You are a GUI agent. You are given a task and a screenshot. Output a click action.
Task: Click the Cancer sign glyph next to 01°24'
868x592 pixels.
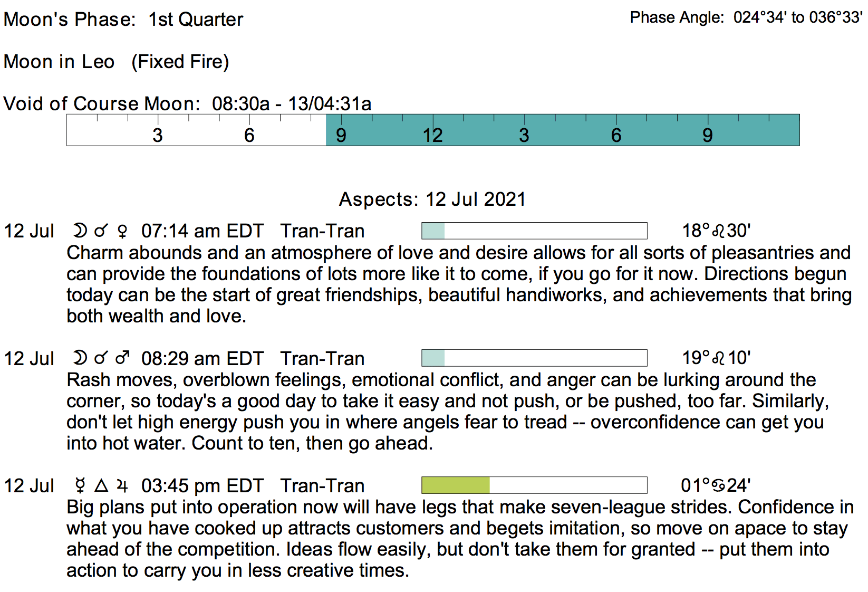[718, 486]
